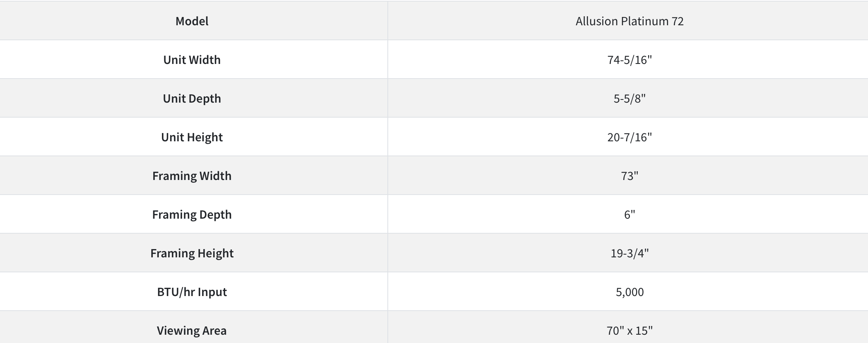Select the 6" framing depth value
The width and height of the screenshot is (868, 343).
point(629,214)
